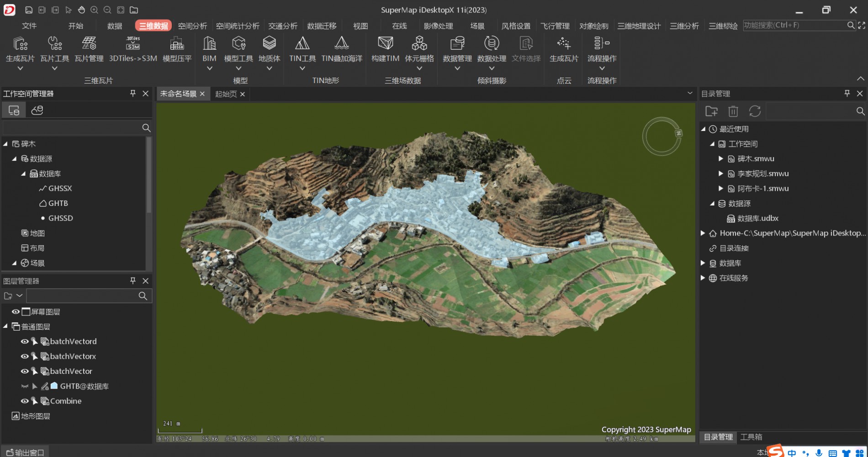Open the 开始 ribbon tab
Viewport: 868px width, 457px height.
click(75, 26)
